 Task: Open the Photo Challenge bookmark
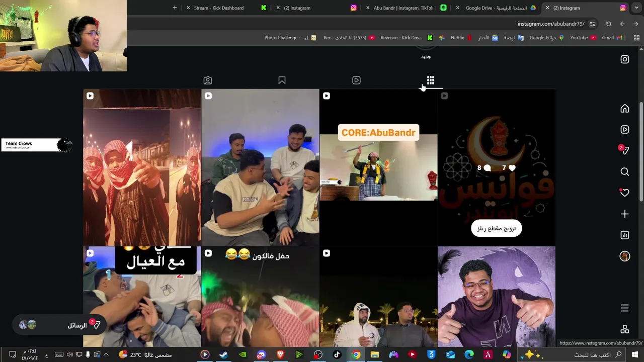click(290, 38)
